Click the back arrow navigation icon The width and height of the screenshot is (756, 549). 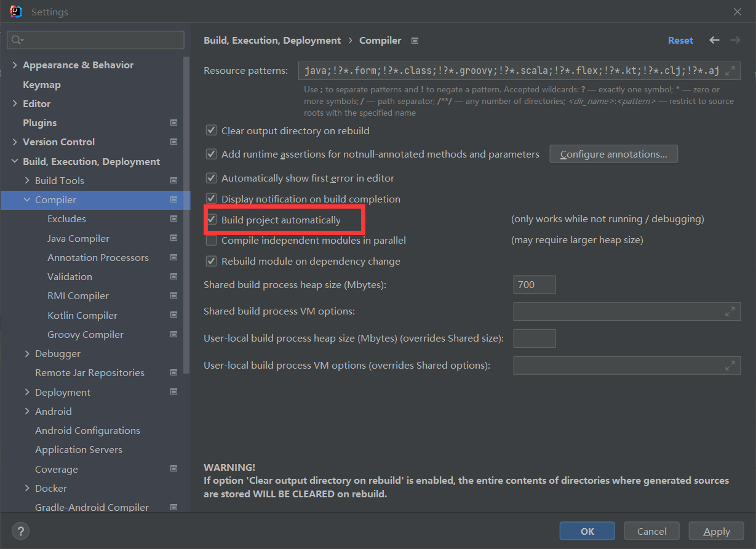714,40
